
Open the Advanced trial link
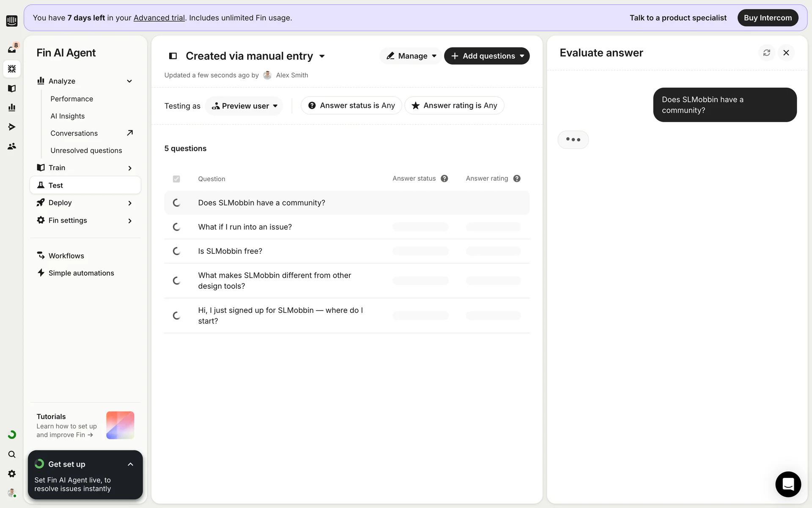[x=159, y=18]
